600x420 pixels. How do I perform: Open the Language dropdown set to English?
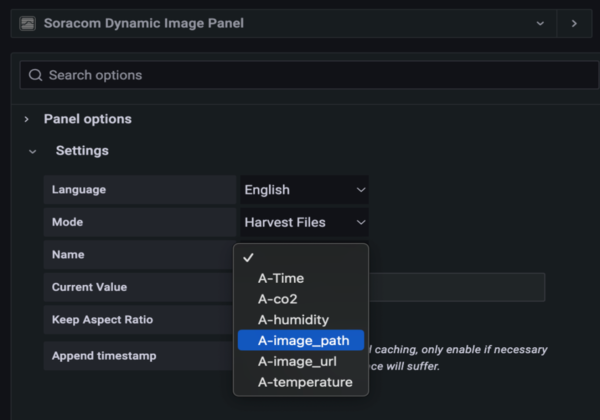[x=304, y=190]
